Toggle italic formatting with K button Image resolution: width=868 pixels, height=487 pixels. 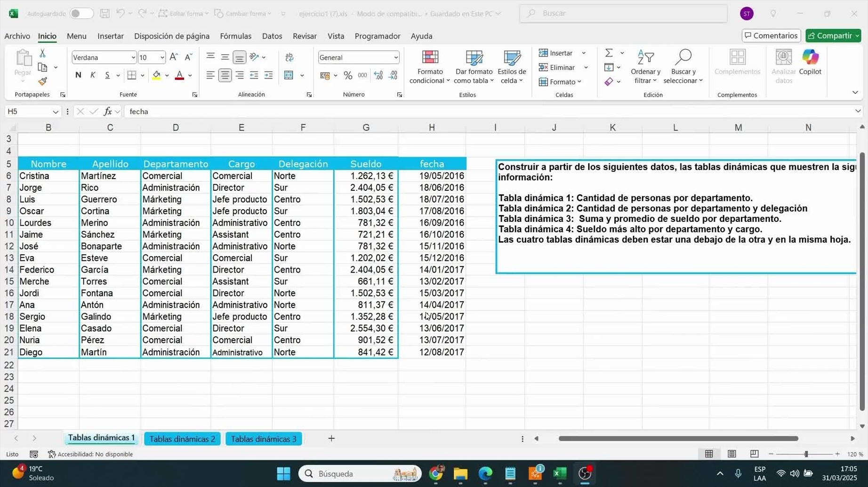coord(93,75)
